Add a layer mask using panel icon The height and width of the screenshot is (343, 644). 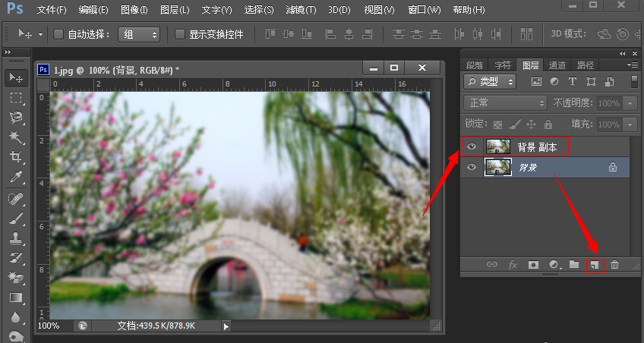533,265
